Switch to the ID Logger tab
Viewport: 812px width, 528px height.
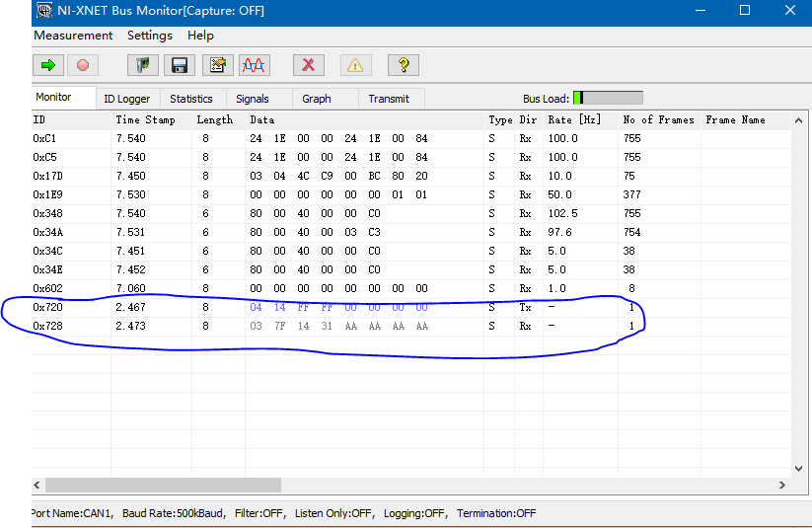click(127, 99)
